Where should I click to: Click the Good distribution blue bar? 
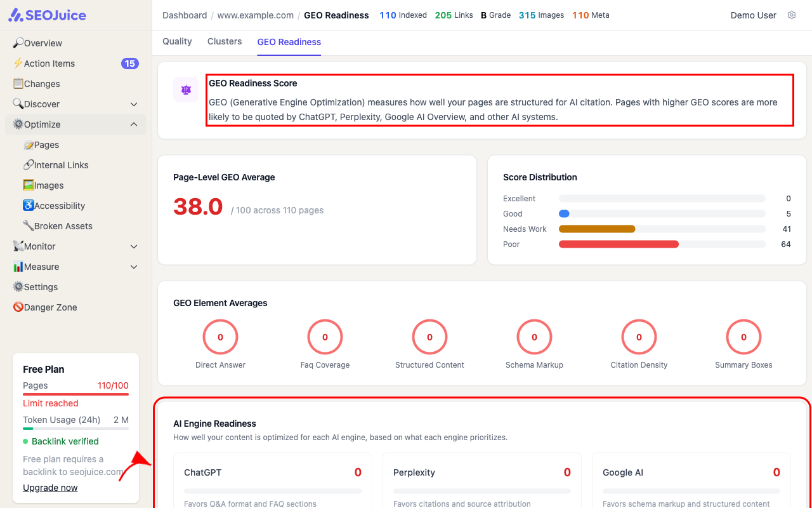[x=564, y=214]
